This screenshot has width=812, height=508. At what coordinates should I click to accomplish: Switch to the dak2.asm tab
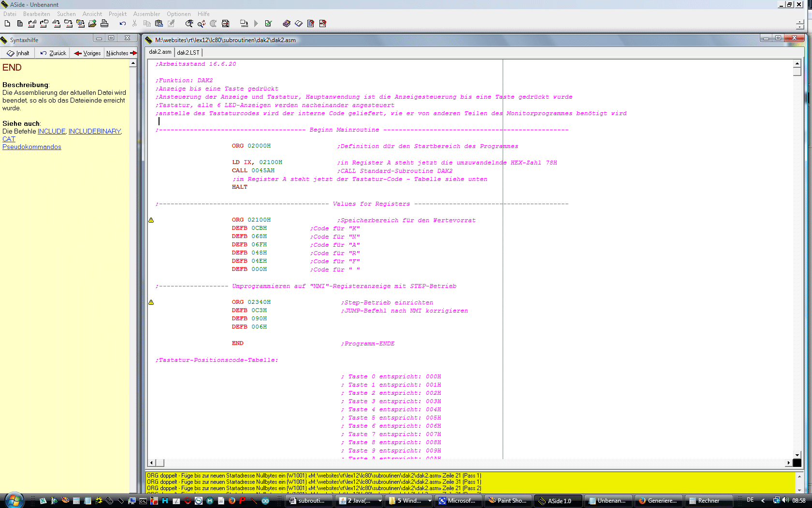coord(160,52)
